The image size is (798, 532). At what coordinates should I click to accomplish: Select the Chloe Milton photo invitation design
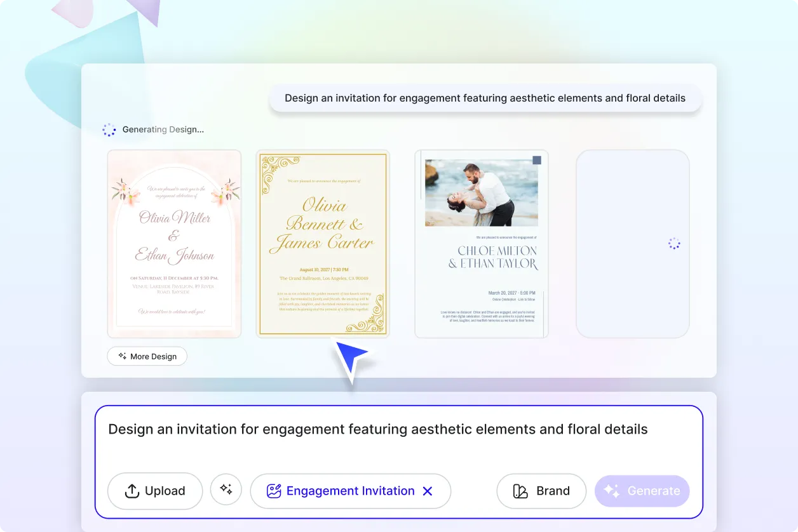[x=481, y=243]
